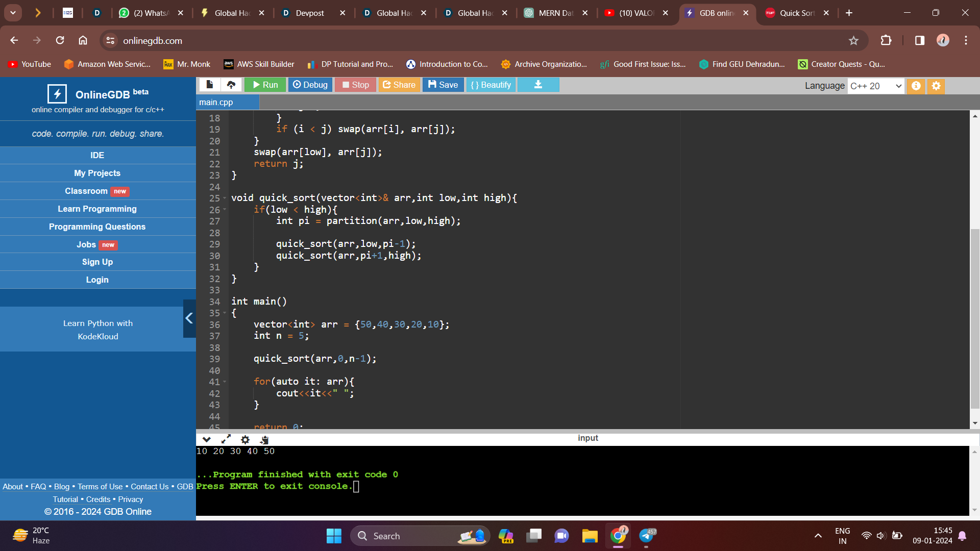Open the Language C++ 20 dropdown
The image size is (980, 551).
[x=875, y=86]
